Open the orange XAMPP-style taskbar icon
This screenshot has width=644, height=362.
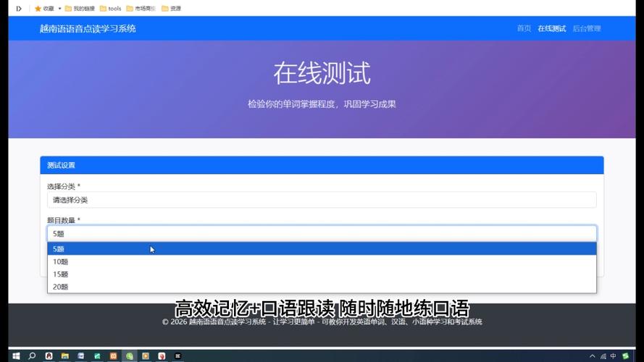pyautogui.click(x=113, y=355)
